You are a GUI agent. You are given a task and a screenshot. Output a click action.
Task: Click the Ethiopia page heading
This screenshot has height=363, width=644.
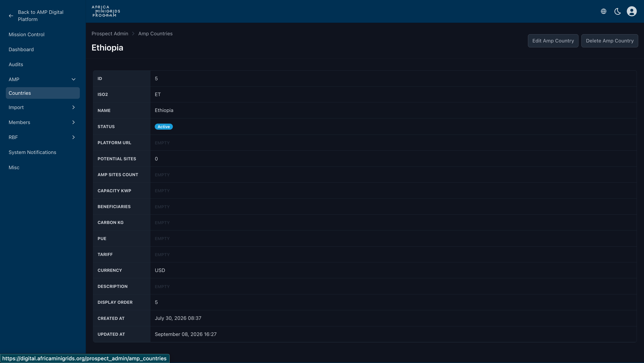107,47
